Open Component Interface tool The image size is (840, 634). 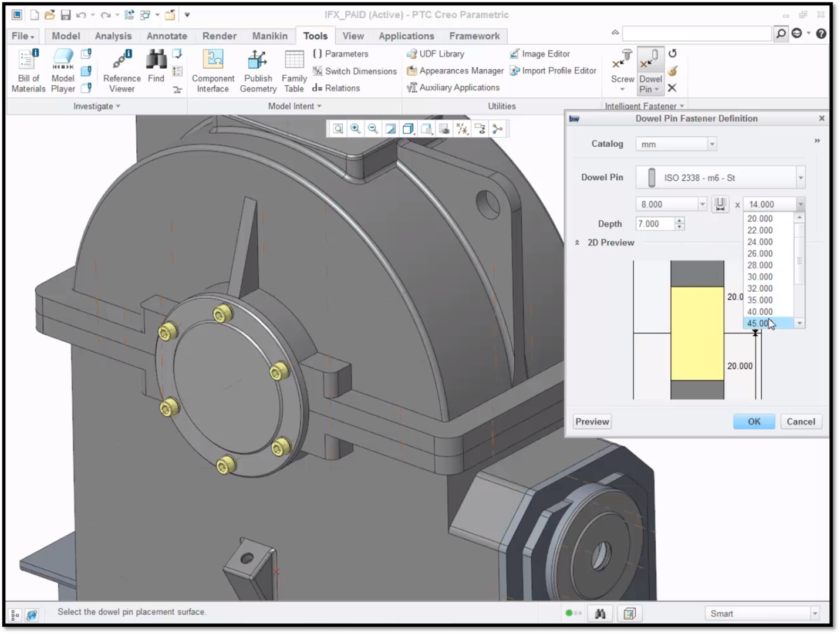[x=212, y=71]
